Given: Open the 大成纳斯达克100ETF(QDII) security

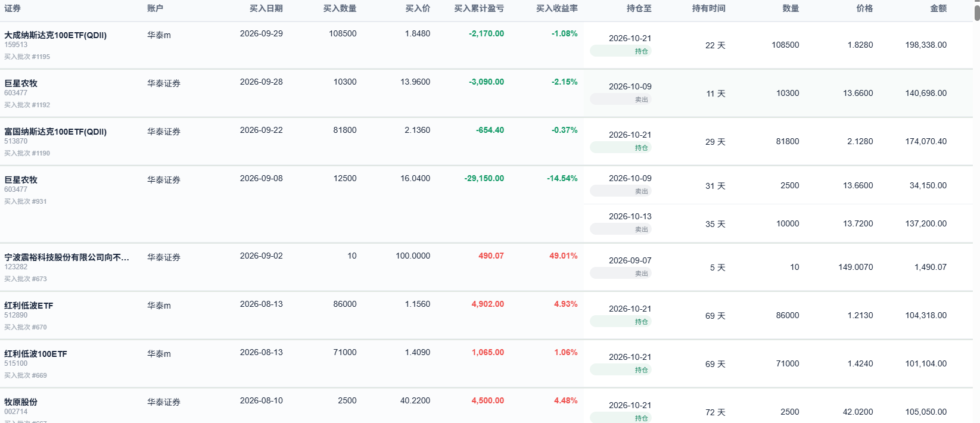Looking at the screenshot, I should pyautogui.click(x=55, y=35).
